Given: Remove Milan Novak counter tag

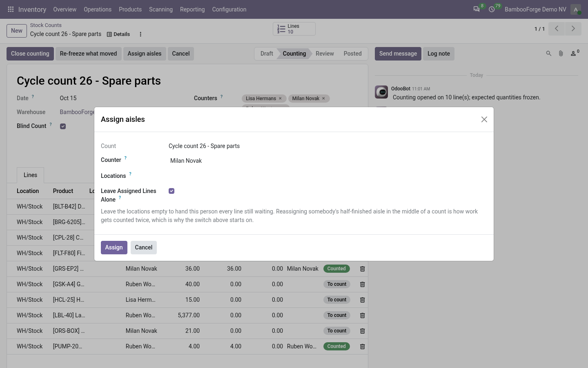Looking at the screenshot, I should click(323, 99).
